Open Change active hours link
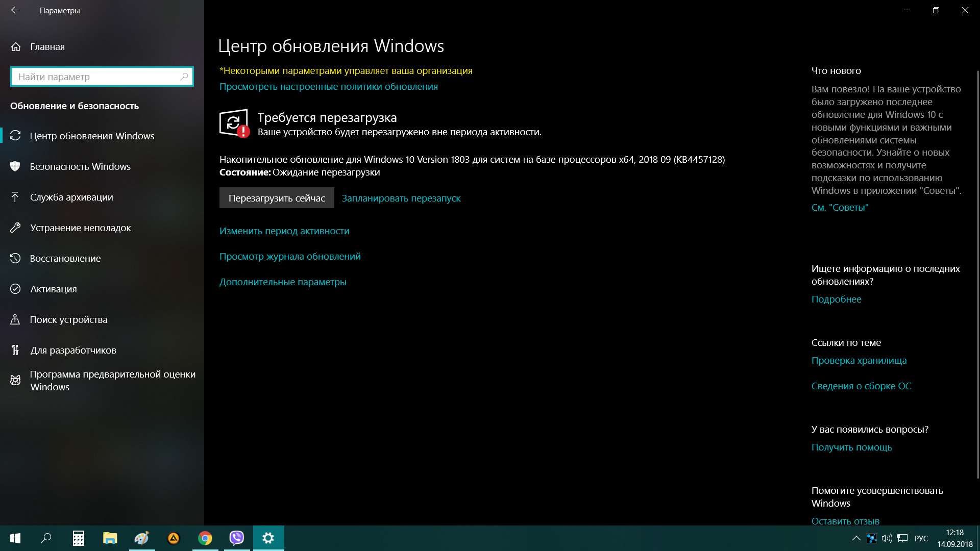The height and width of the screenshot is (551, 980). [x=284, y=231]
